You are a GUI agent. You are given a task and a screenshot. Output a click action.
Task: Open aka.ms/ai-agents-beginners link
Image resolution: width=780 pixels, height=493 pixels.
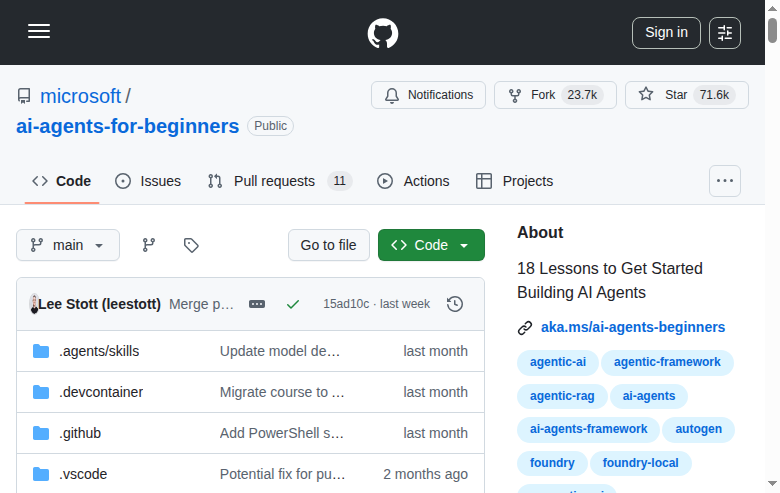coord(633,327)
